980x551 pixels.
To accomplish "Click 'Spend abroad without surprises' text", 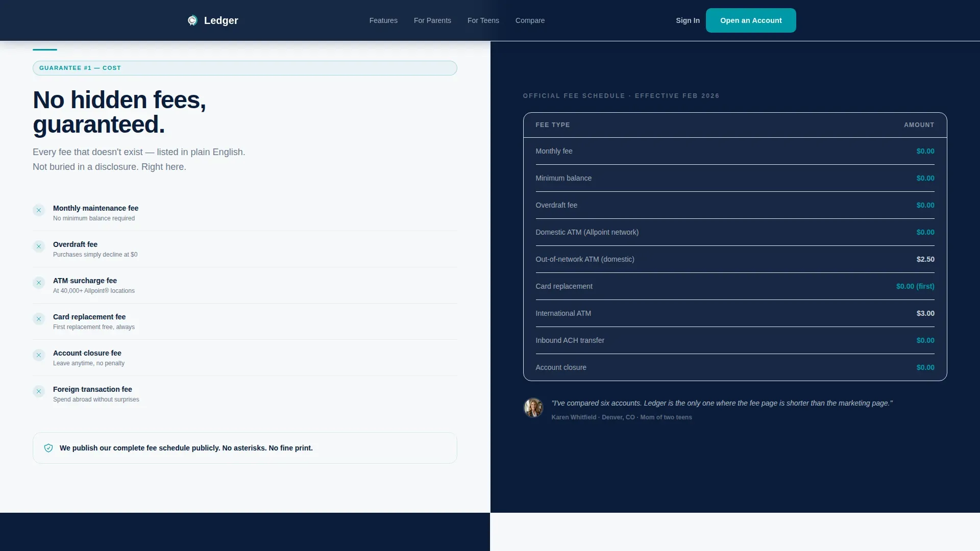I will [x=96, y=399].
